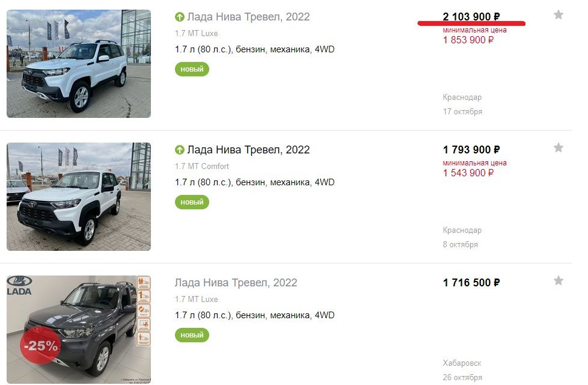Open first Лада Нива Тревел listing title
The width and height of the screenshot is (588, 385).
[248, 17]
